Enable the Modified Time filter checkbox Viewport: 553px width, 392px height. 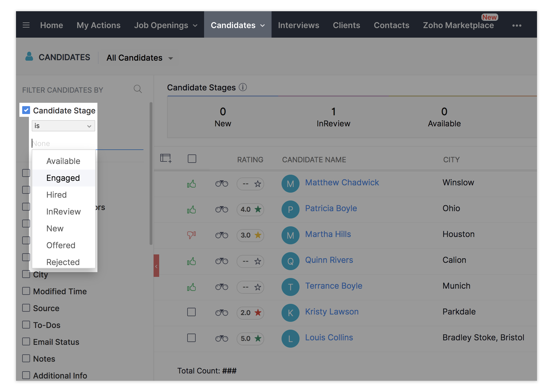click(26, 291)
